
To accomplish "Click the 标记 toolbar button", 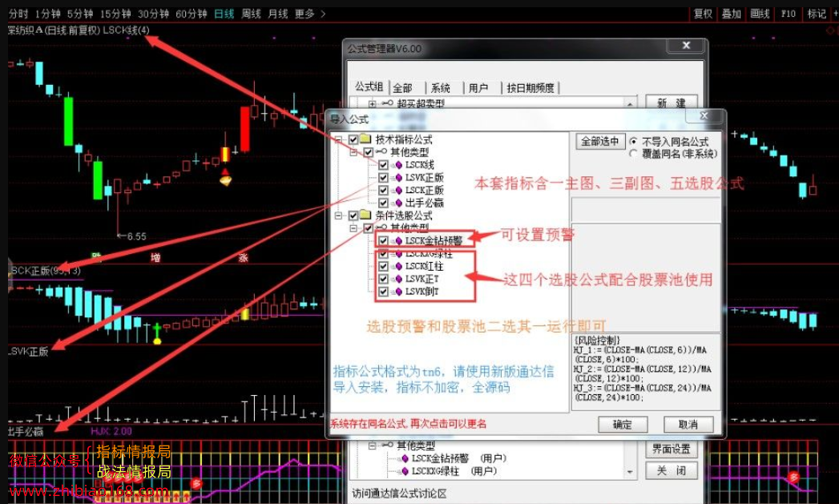I will (817, 14).
